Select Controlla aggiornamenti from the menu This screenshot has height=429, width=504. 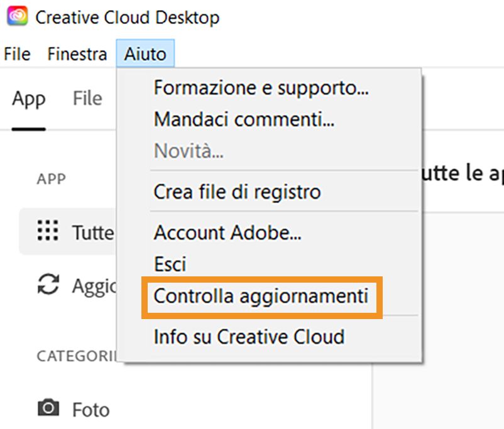pyautogui.click(x=260, y=295)
